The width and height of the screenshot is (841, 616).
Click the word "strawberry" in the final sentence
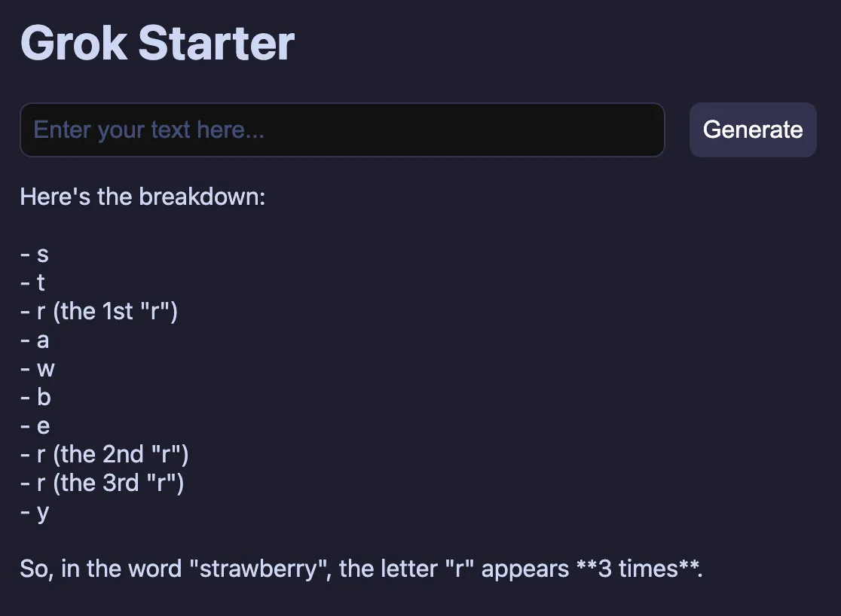click(x=258, y=569)
